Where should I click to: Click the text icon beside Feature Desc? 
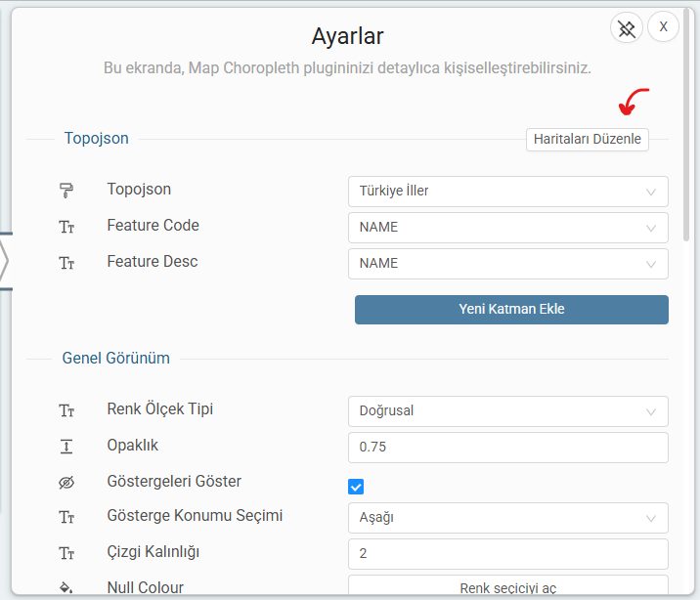pos(66,263)
